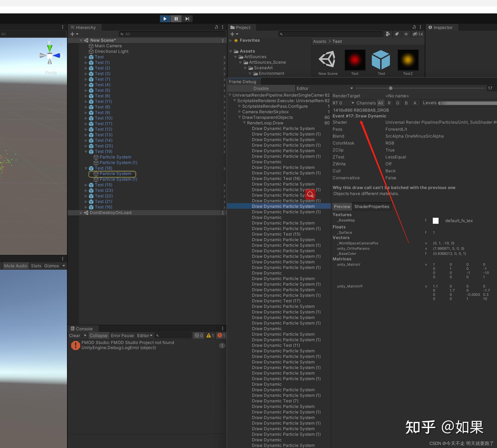This screenshot has width=497, height=448.
Task: Open New Scene kebab options menu
Action: 223,40
